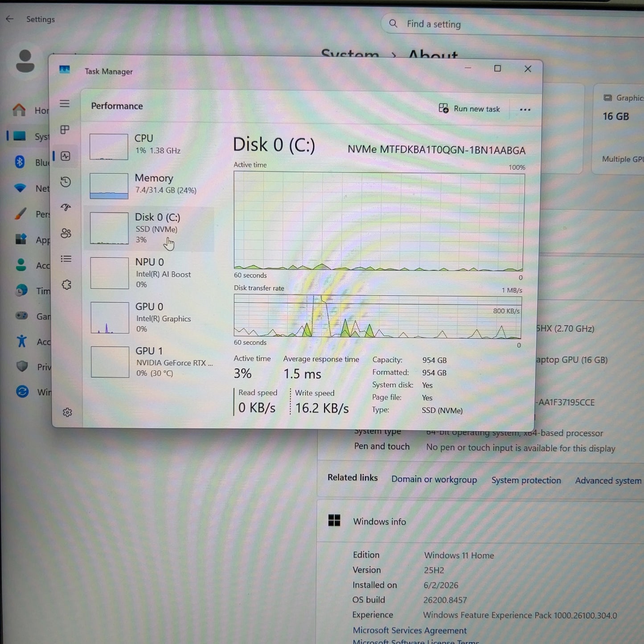Click the Disk transfer rate graph

[x=377, y=316]
